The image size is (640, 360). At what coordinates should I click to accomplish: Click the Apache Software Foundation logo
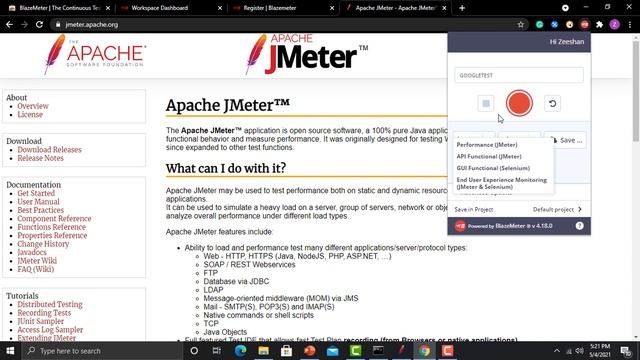pos(95,54)
